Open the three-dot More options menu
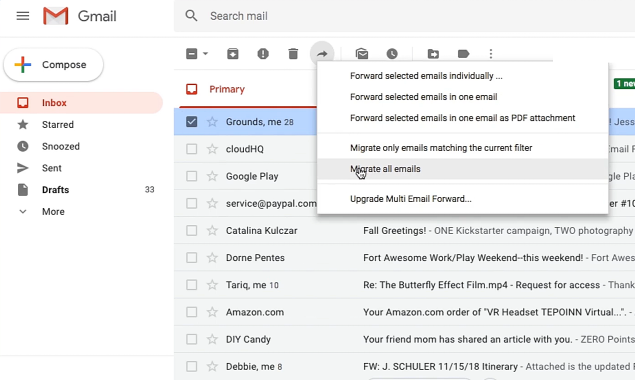The image size is (635, 380). click(x=491, y=53)
